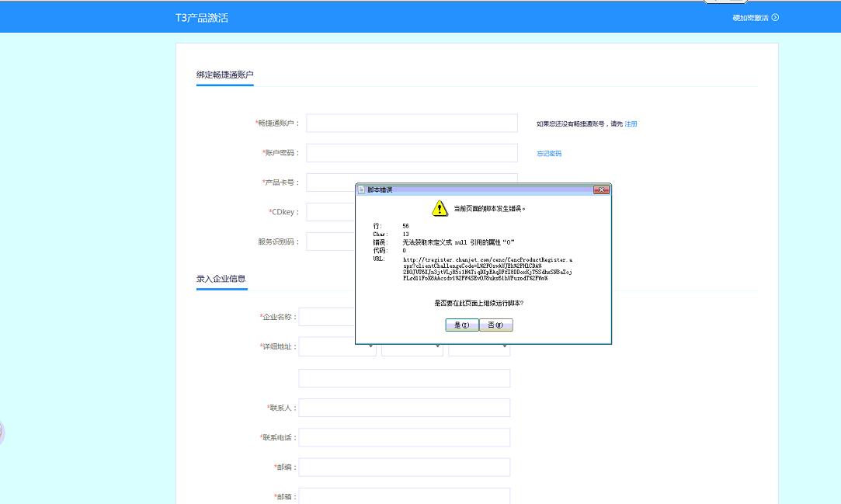Click the 忘记密码 link
841x504 pixels.
tap(549, 153)
